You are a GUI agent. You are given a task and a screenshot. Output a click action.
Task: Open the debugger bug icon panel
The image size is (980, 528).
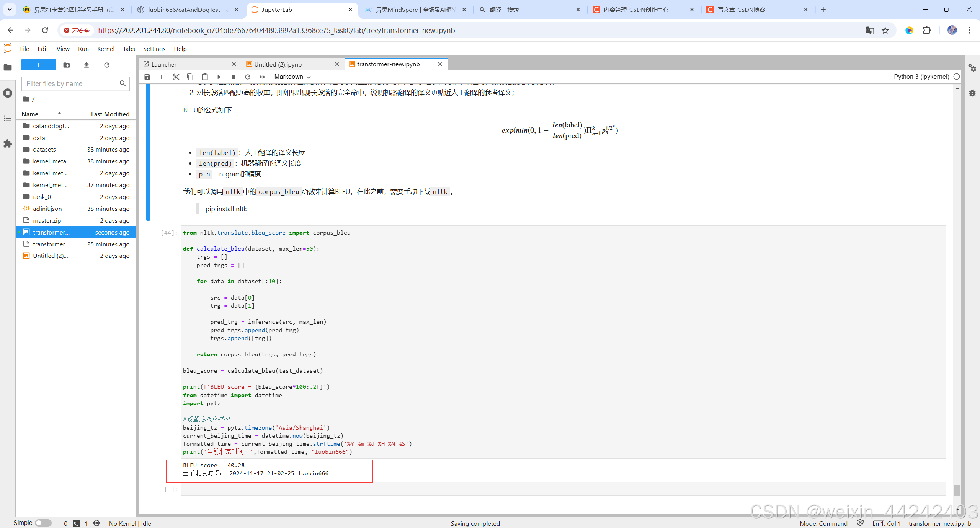pos(972,93)
